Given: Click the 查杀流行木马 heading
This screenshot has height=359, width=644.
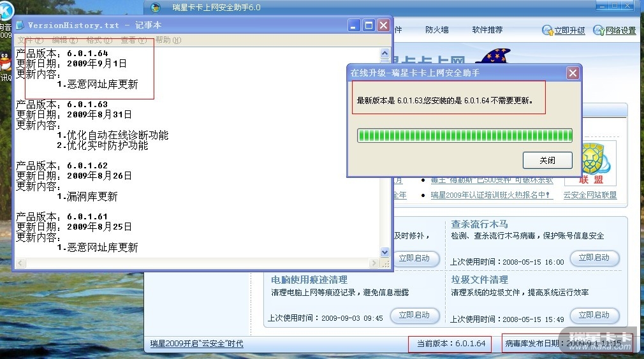Looking at the screenshot, I should 479,224.
